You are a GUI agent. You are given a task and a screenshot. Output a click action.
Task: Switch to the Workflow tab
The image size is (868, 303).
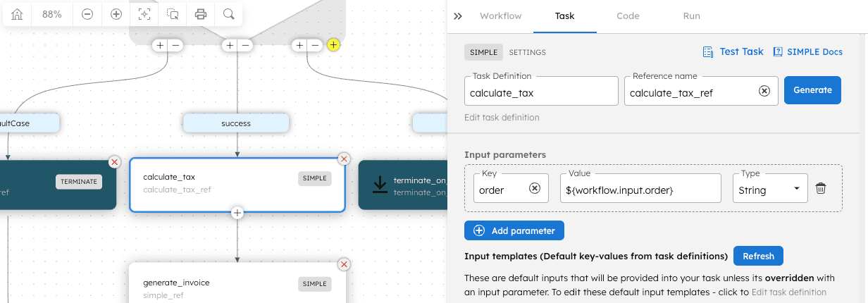[x=501, y=16]
